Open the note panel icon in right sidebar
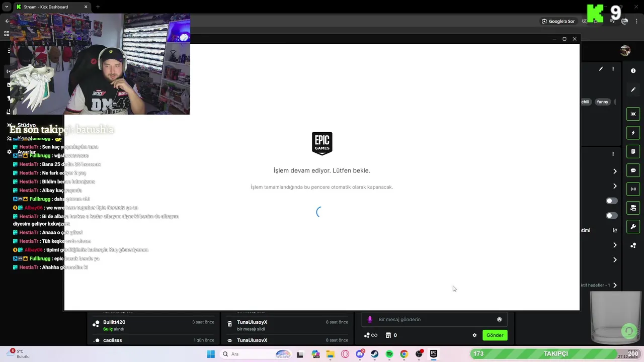 633,151
